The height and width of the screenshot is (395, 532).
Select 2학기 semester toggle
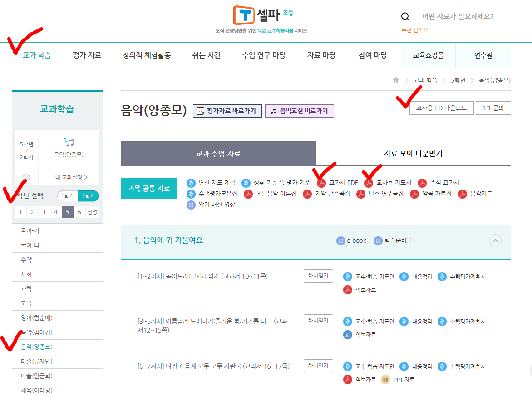[88, 196]
